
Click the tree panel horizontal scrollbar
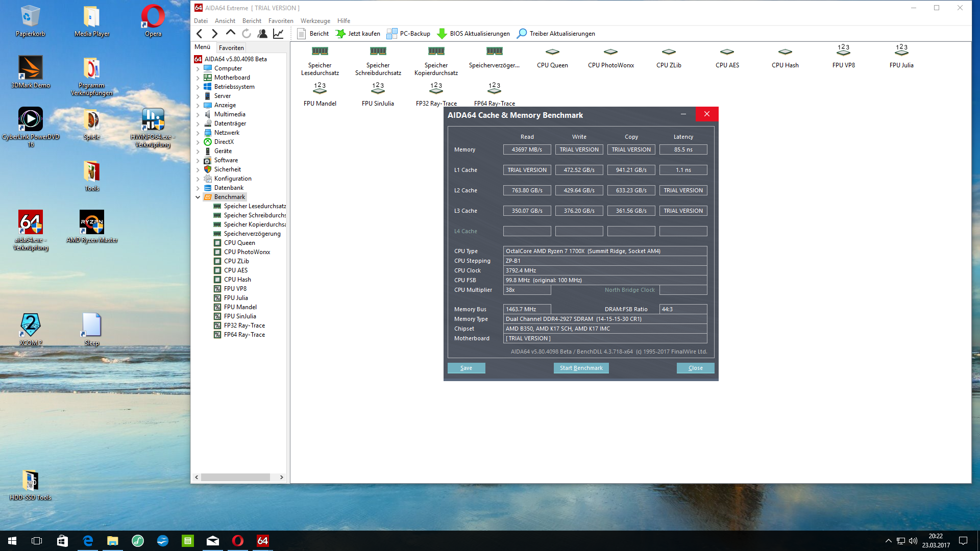235,477
